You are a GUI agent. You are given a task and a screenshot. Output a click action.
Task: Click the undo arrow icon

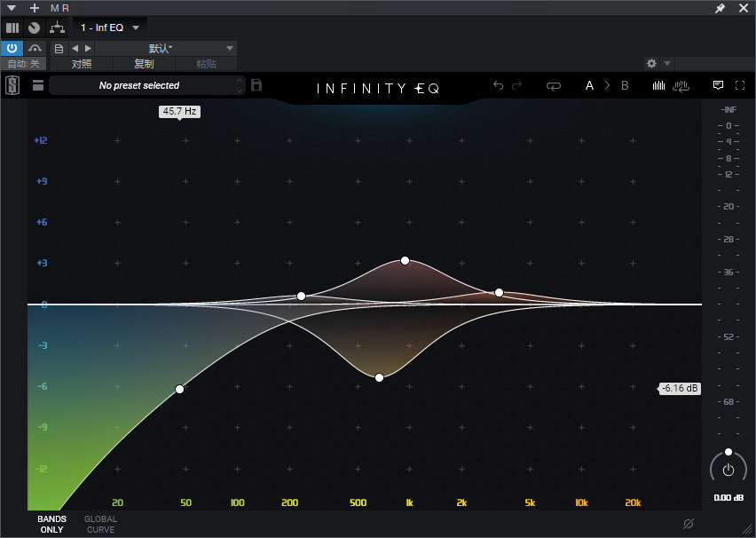(x=498, y=85)
